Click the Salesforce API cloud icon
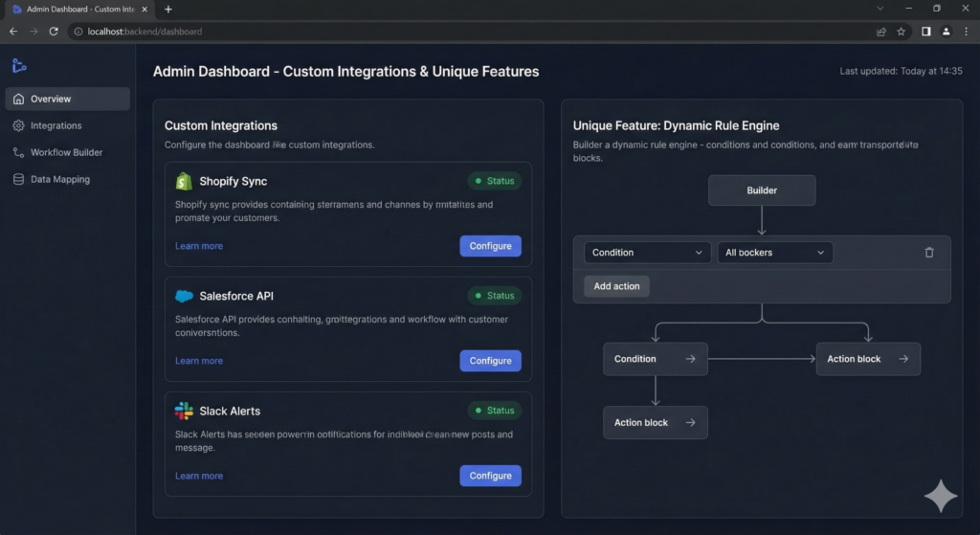Viewport: 980px width, 535px height. [184, 297]
